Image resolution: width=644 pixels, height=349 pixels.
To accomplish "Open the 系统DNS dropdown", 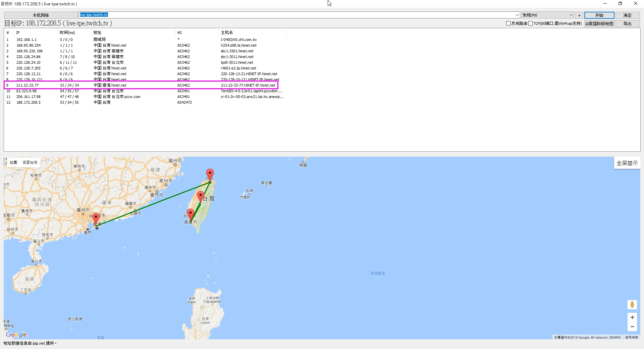I will pyautogui.click(x=548, y=15).
